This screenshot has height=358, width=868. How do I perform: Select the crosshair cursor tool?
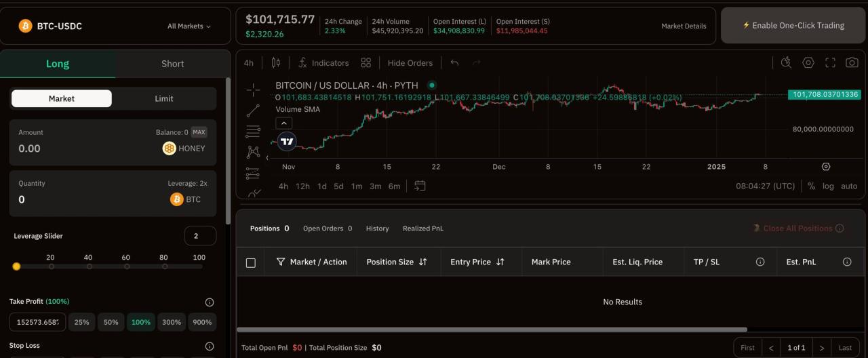tap(253, 89)
